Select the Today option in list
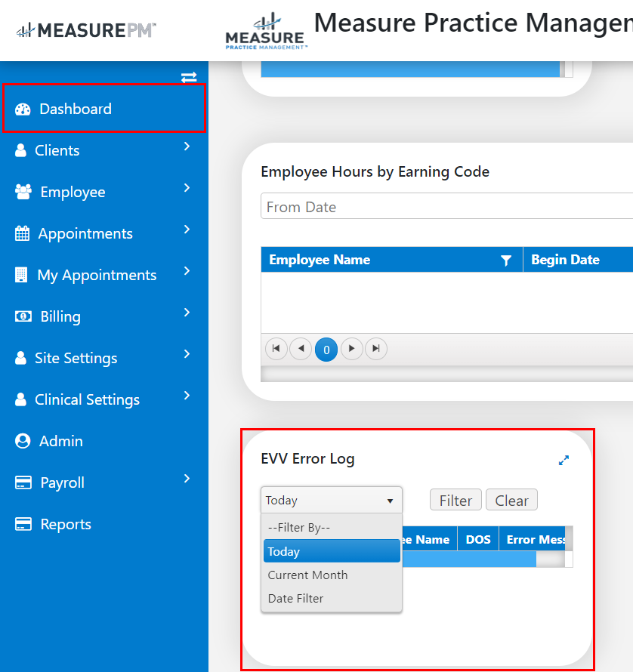633x672 pixels. 332,551
